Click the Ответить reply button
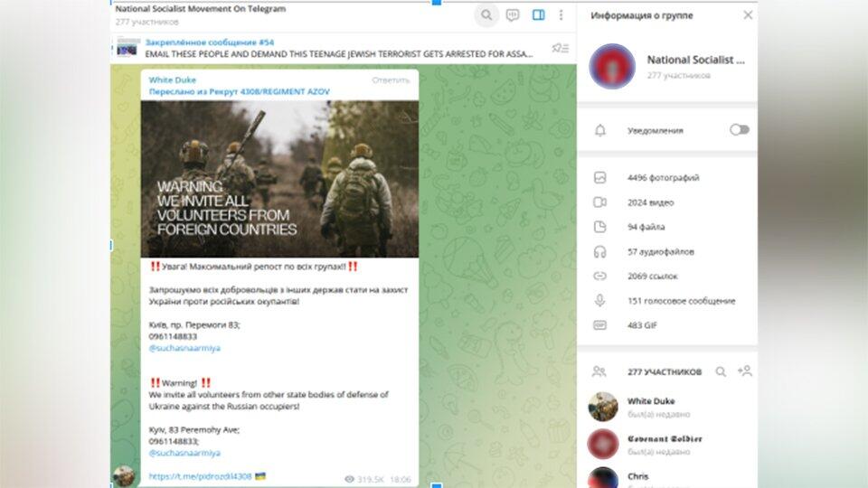This screenshot has height=488, width=868. coord(391,80)
